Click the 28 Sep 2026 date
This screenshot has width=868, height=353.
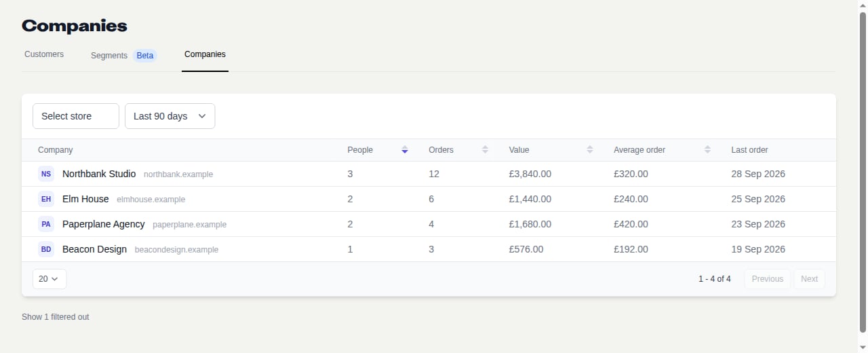coord(758,174)
